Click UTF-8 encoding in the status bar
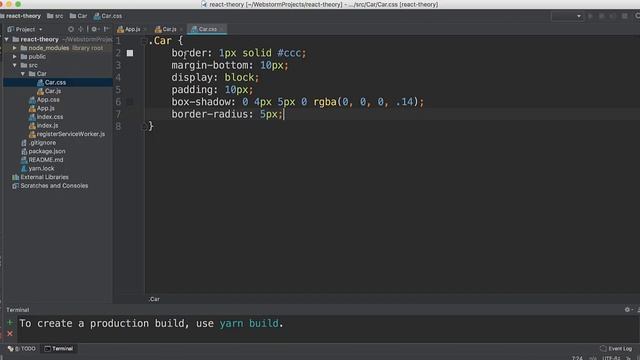Image resolution: width=640 pixels, height=360 pixels. [611, 358]
